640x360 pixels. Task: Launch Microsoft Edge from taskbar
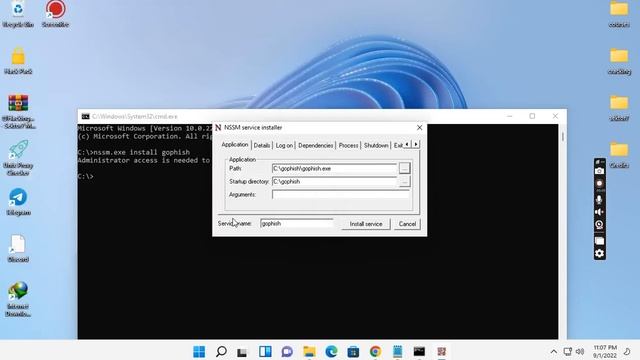pos(331,351)
